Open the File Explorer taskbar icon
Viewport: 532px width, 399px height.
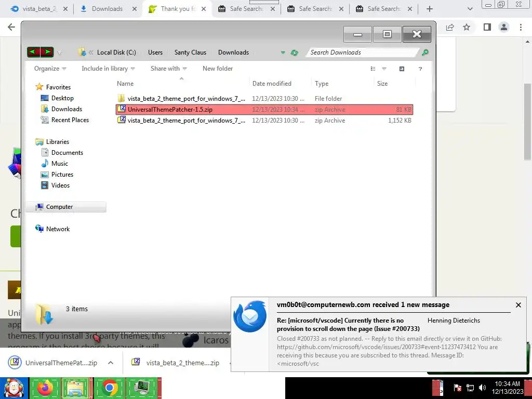pyautogui.click(x=77, y=388)
